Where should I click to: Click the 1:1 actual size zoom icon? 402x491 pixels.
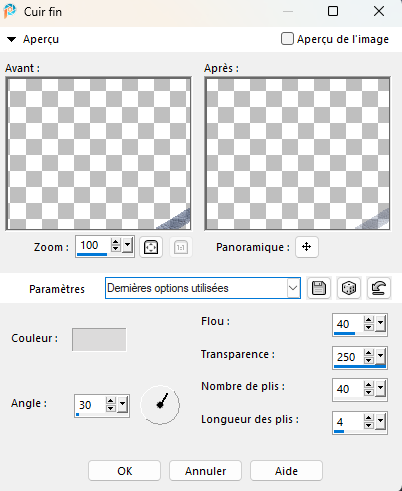[x=181, y=247]
